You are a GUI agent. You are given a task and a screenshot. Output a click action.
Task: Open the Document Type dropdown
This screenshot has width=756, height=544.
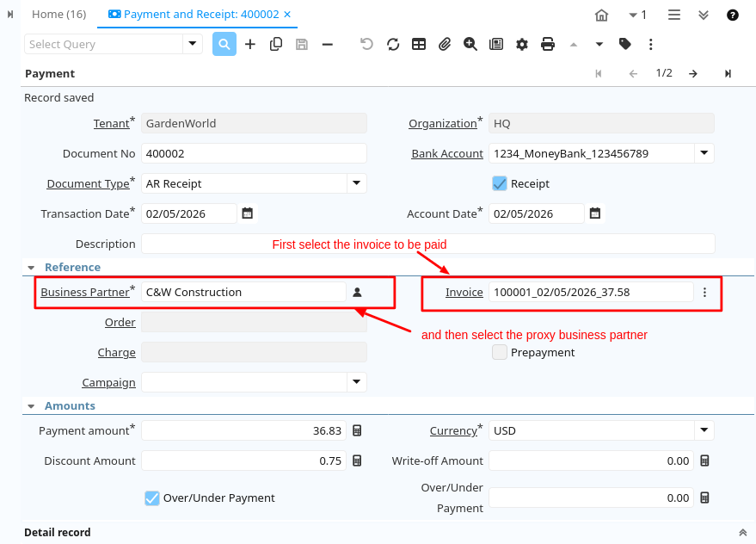coord(356,183)
